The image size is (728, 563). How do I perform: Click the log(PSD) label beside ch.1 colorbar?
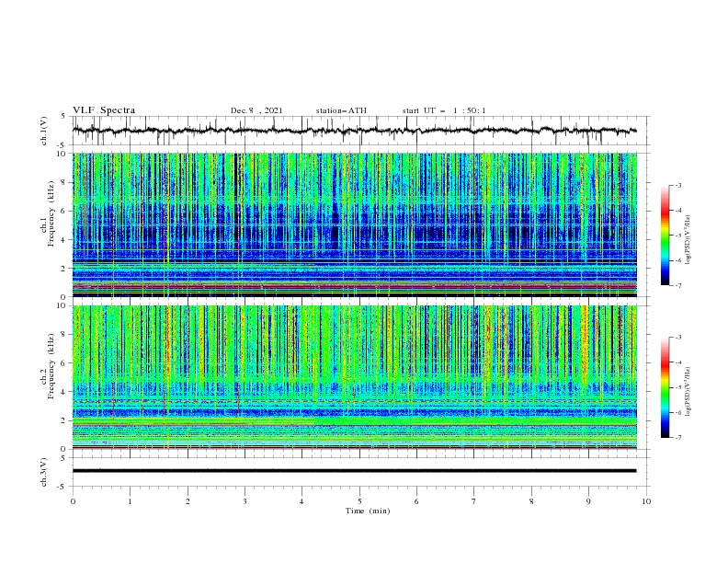(688, 240)
